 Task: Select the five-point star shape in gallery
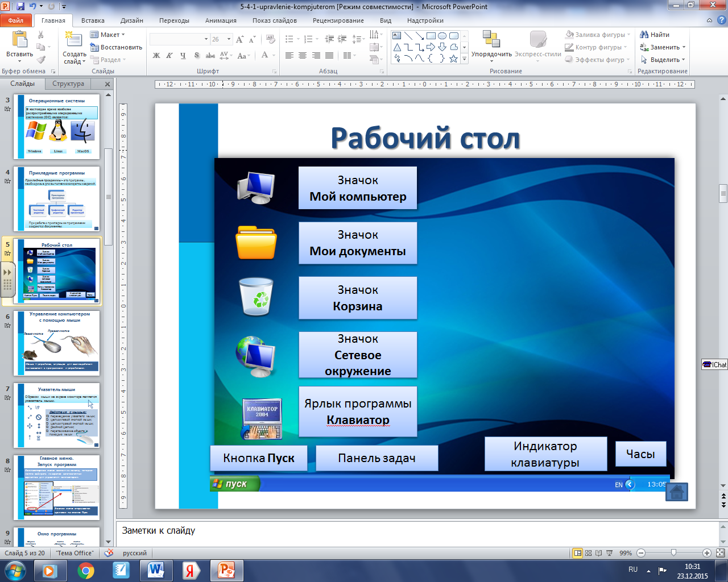pyautogui.click(x=453, y=59)
